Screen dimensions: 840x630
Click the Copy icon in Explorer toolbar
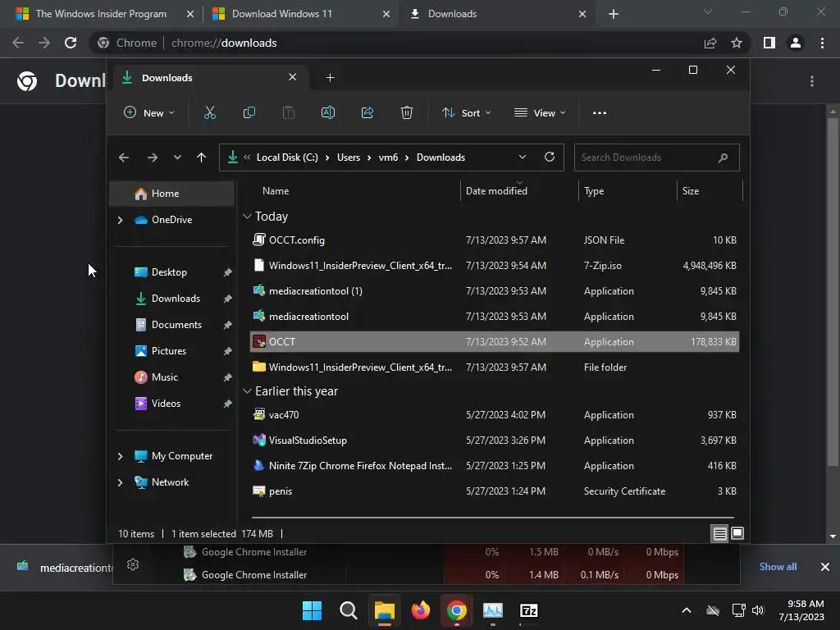249,113
